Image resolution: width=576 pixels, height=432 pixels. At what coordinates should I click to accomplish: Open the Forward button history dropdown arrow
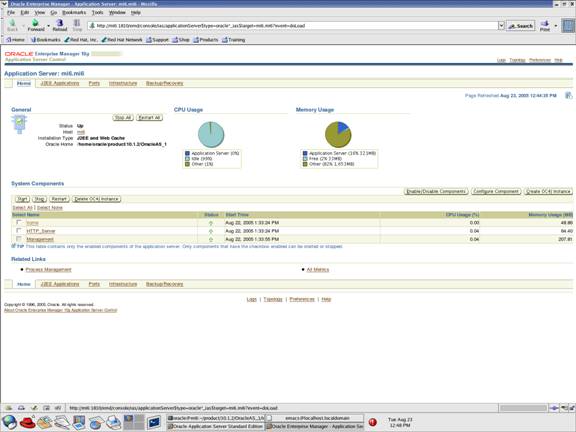[x=48, y=26]
